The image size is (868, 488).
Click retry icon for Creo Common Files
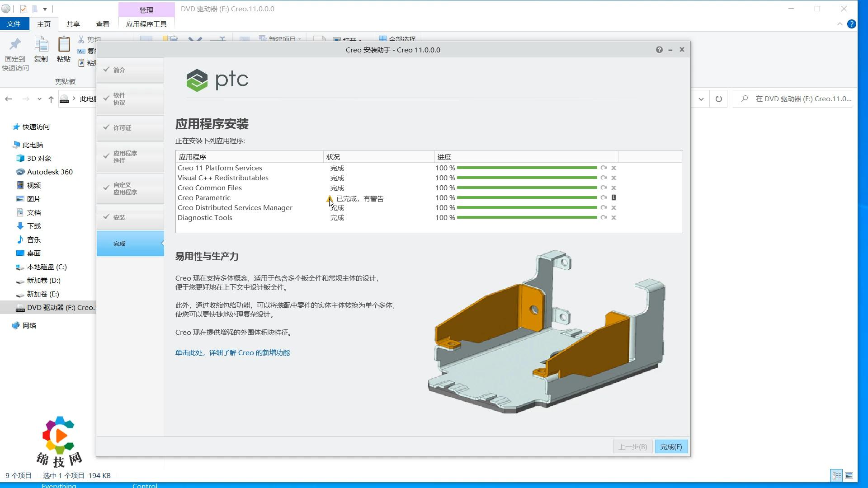(x=604, y=188)
